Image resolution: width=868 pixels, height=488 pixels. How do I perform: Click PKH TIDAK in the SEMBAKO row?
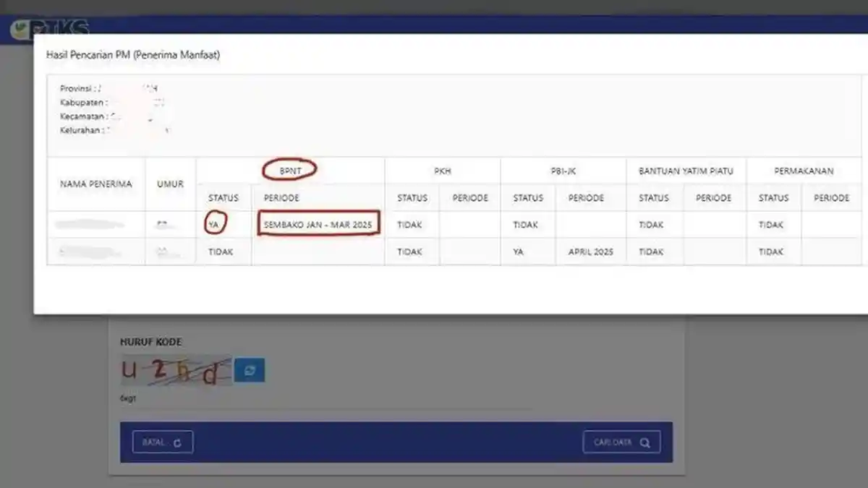(409, 225)
